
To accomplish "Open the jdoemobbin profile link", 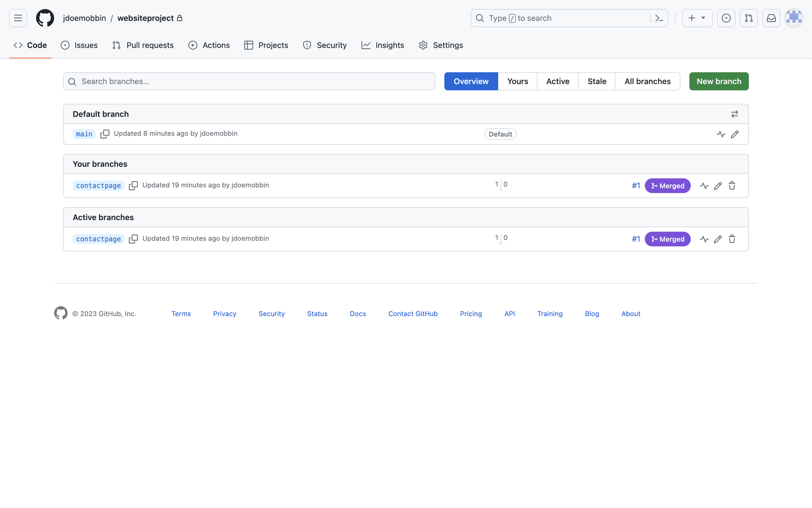I will (x=85, y=18).
